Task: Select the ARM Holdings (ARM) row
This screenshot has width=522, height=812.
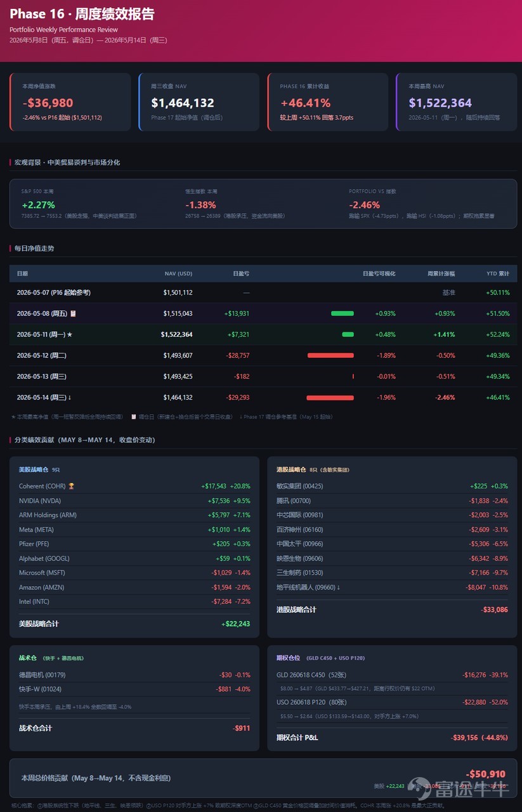Action: (x=134, y=515)
